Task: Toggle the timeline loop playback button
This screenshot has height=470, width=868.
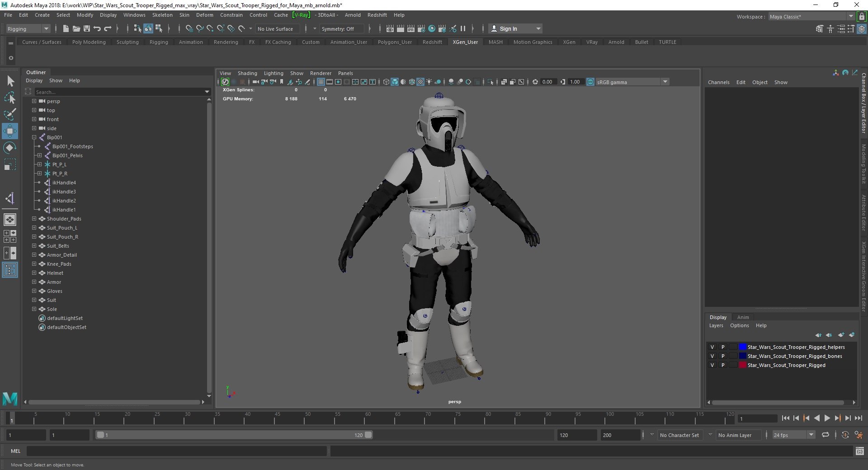Action: [826, 435]
